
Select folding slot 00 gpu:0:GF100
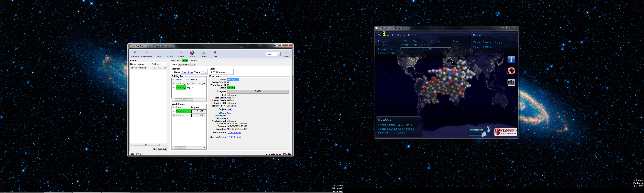click(189, 84)
